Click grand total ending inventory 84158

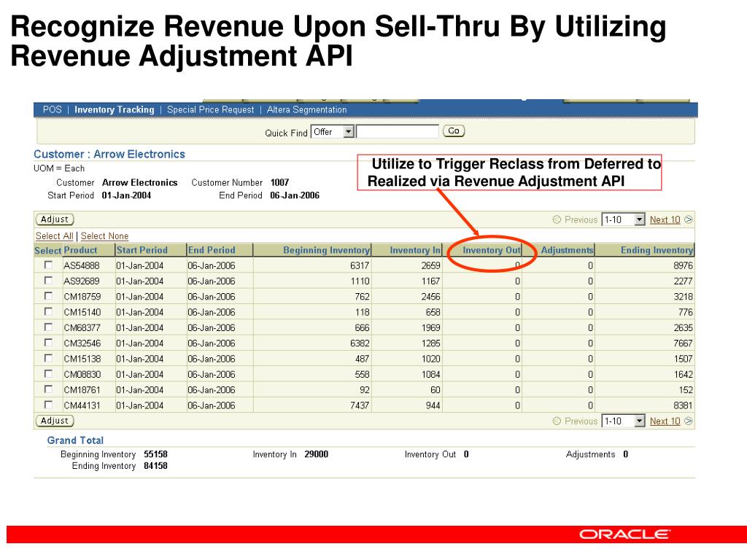coord(156,466)
